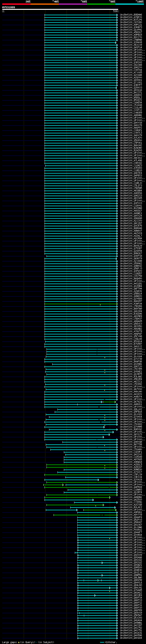Click hit label UniRef100_Q2KKX3
The height and width of the screenshot is (644, 146).
(131, 88)
